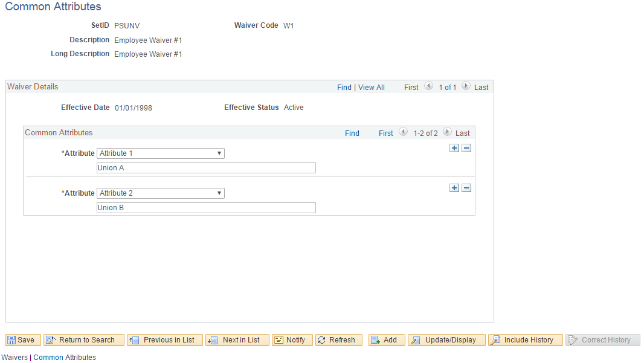Viewport: 644px width, 363px height.
Task: Open the Waivers tab link at bottom
Action: click(14, 357)
